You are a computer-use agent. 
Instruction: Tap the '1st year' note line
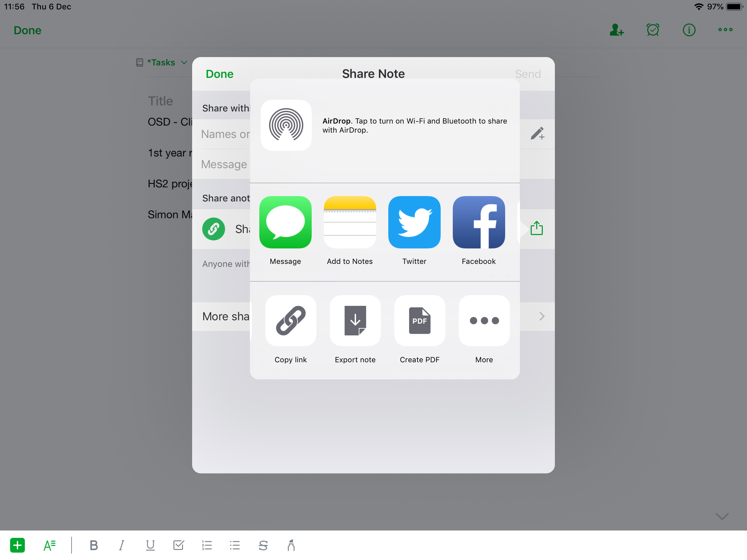(170, 153)
